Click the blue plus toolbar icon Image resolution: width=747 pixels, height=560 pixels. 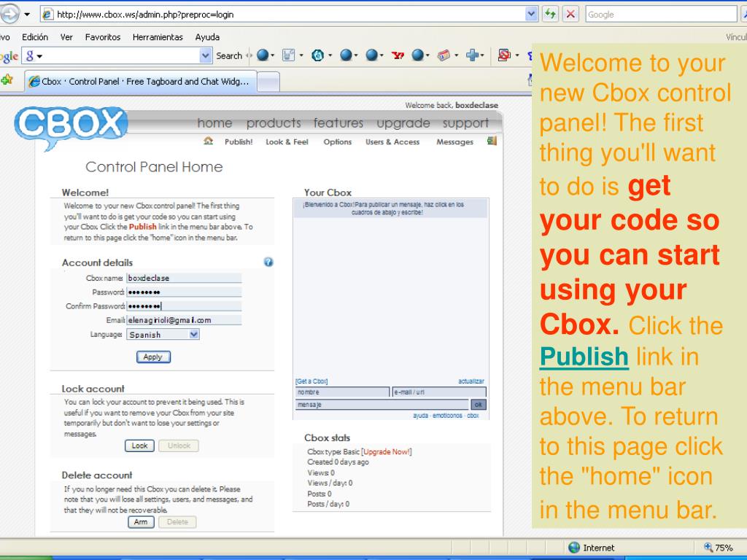[x=472, y=55]
